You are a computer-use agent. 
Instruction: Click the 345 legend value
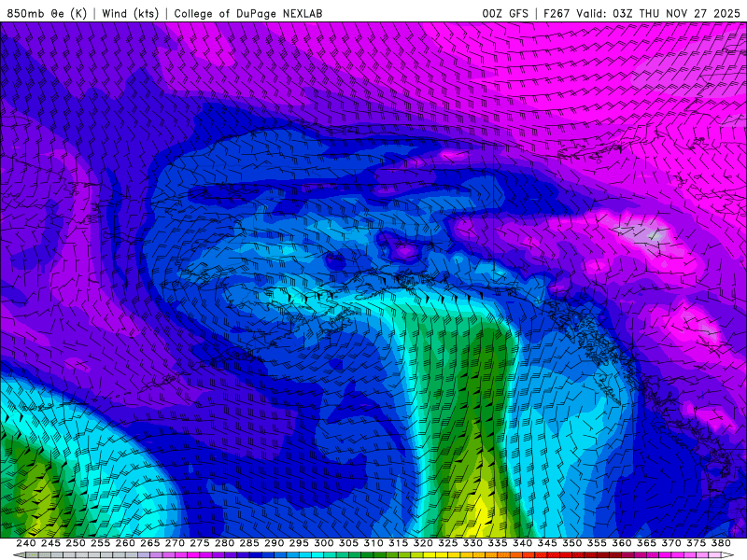coord(547,543)
